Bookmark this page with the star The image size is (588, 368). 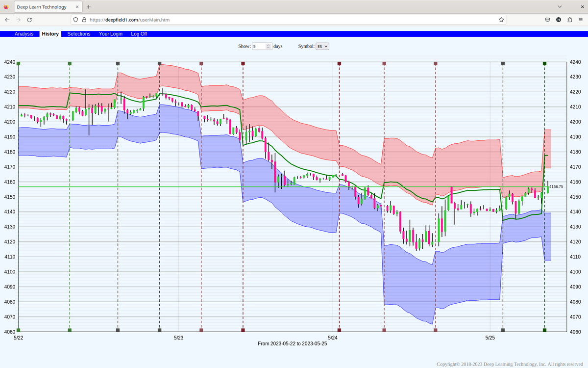click(501, 20)
